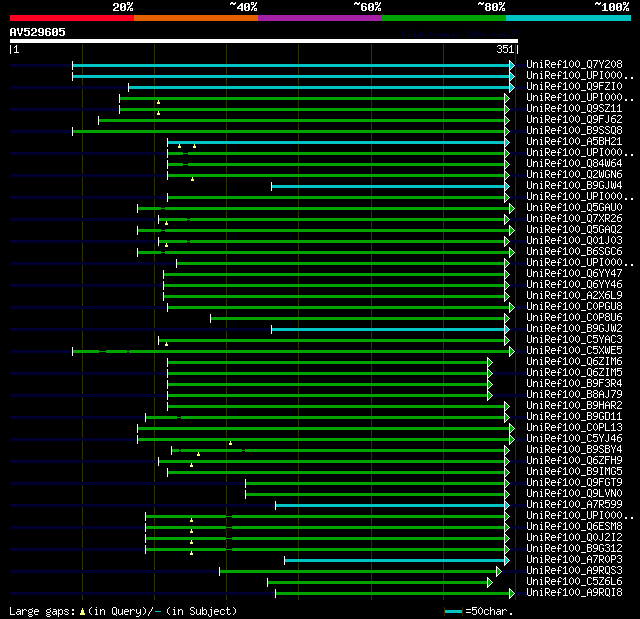Open hit UniRef100_C5YJ46
This screenshot has width=640, height=619.
pos(574,439)
